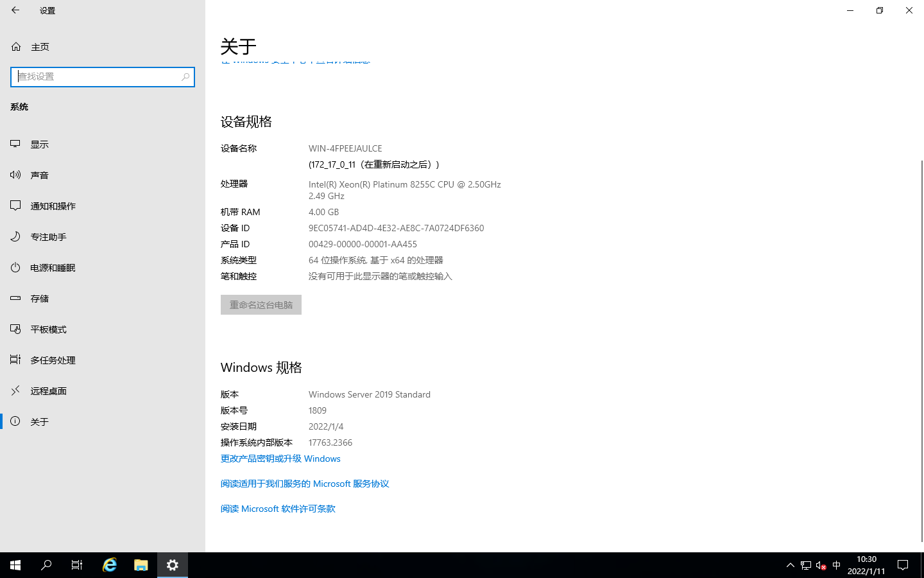Open the Microsoft 服务协议 link
The image size is (924, 578).
click(x=305, y=484)
